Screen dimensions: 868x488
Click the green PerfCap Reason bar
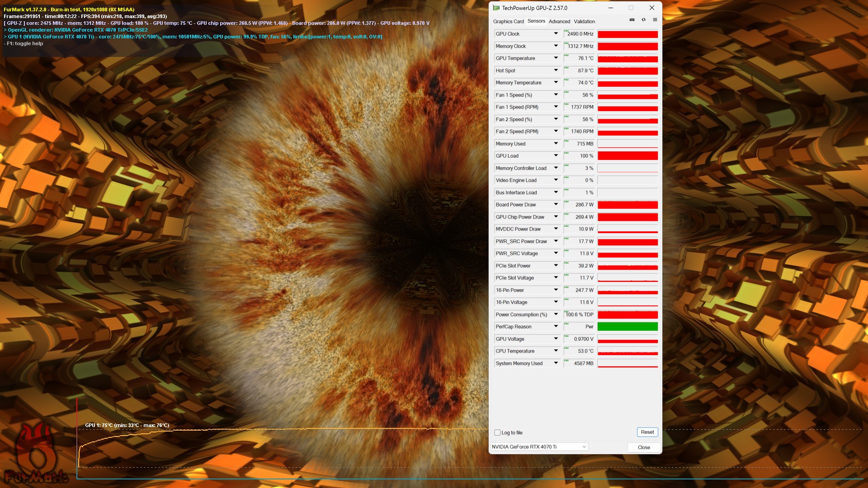[x=627, y=327]
